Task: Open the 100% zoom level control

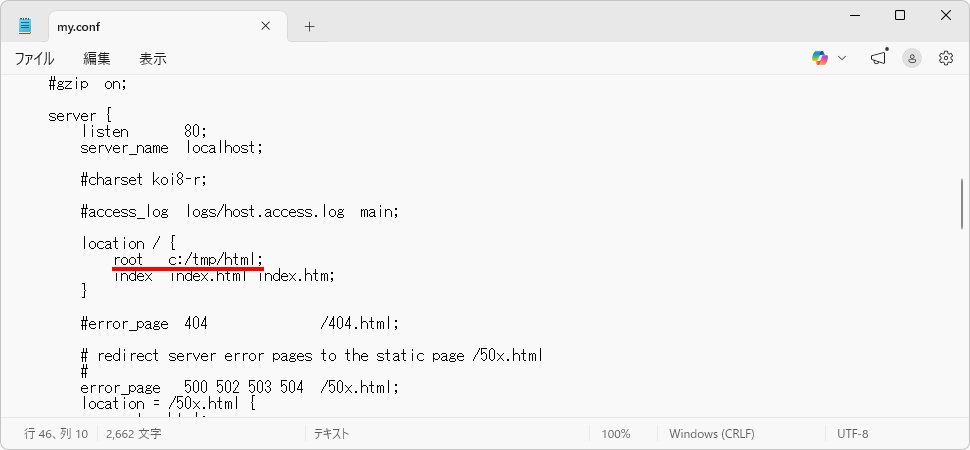Action: click(x=616, y=434)
